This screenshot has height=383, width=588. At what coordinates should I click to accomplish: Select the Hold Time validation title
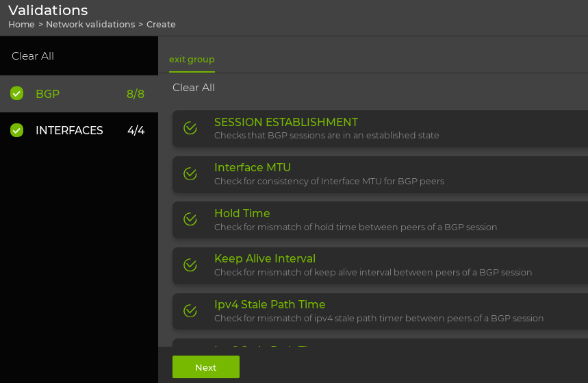tap(242, 213)
